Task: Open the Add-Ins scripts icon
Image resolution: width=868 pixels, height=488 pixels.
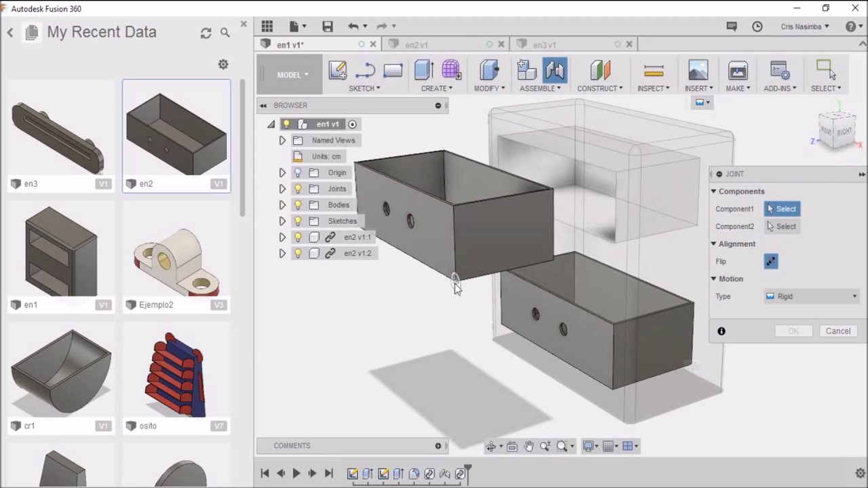Action: click(778, 70)
